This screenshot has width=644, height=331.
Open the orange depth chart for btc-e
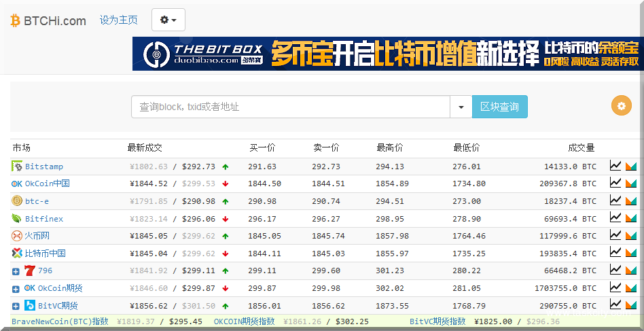631,201
